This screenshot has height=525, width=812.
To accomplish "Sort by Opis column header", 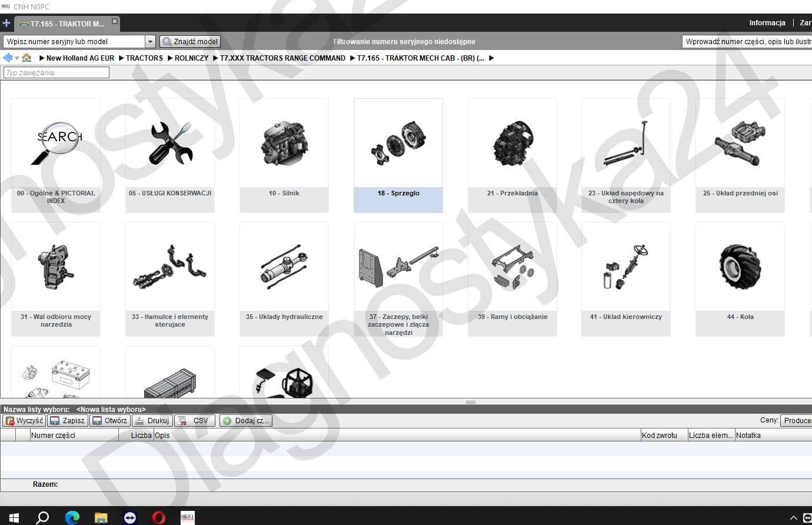I will click(x=397, y=436).
